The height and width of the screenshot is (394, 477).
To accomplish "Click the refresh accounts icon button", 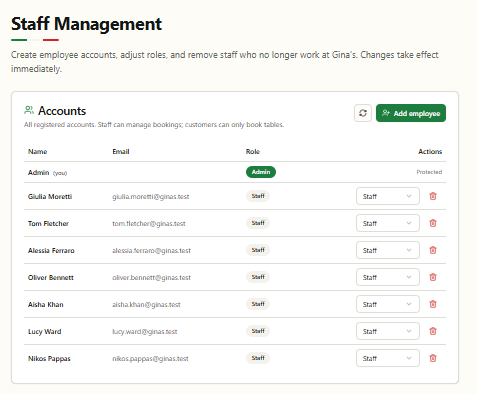I will coord(363,113).
